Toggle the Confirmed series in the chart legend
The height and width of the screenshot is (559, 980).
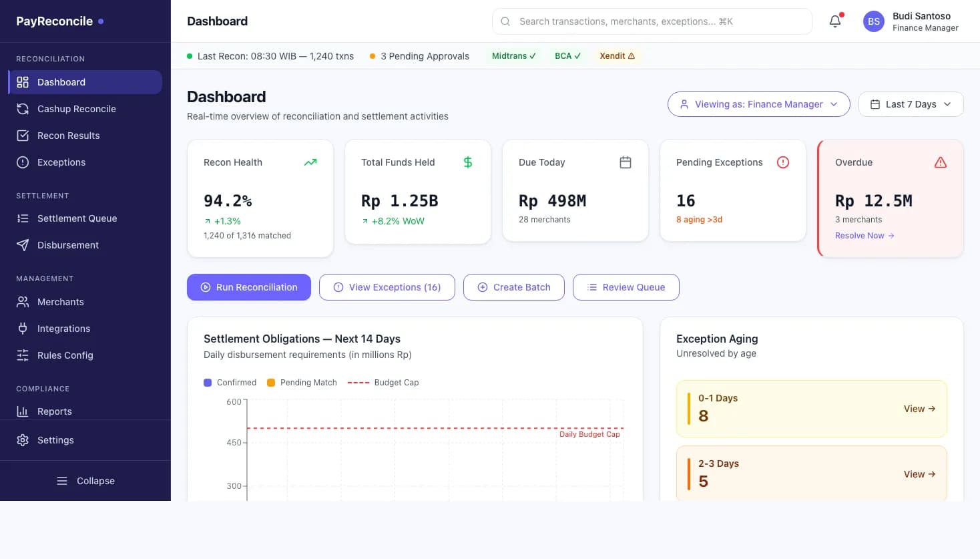pyautogui.click(x=230, y=382)
